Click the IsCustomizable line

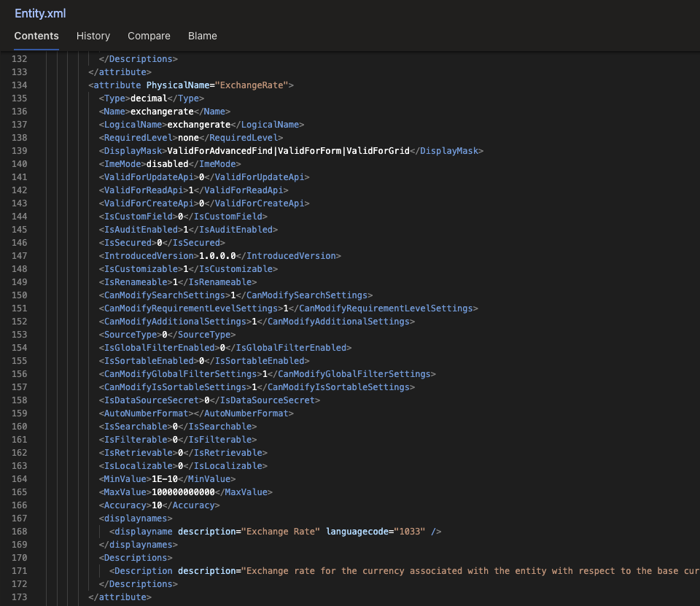[188, 269]
